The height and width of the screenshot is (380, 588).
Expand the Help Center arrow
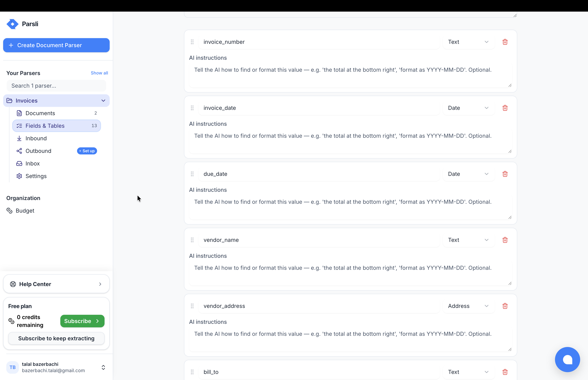tap(100, 284)
